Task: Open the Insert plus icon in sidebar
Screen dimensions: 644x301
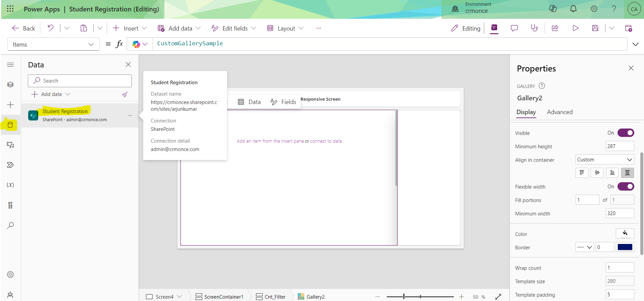Action: pyautogui.click(x=10, y=105)
